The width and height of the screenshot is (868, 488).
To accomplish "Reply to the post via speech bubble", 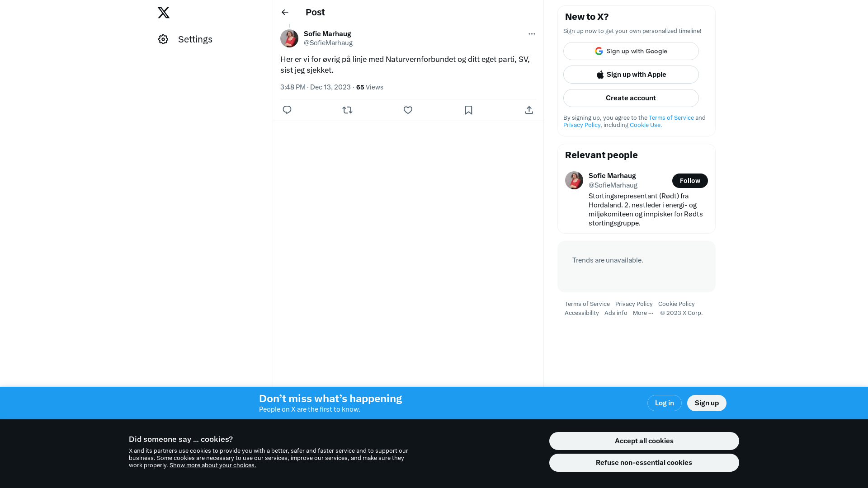I will (x=287, y=110).
